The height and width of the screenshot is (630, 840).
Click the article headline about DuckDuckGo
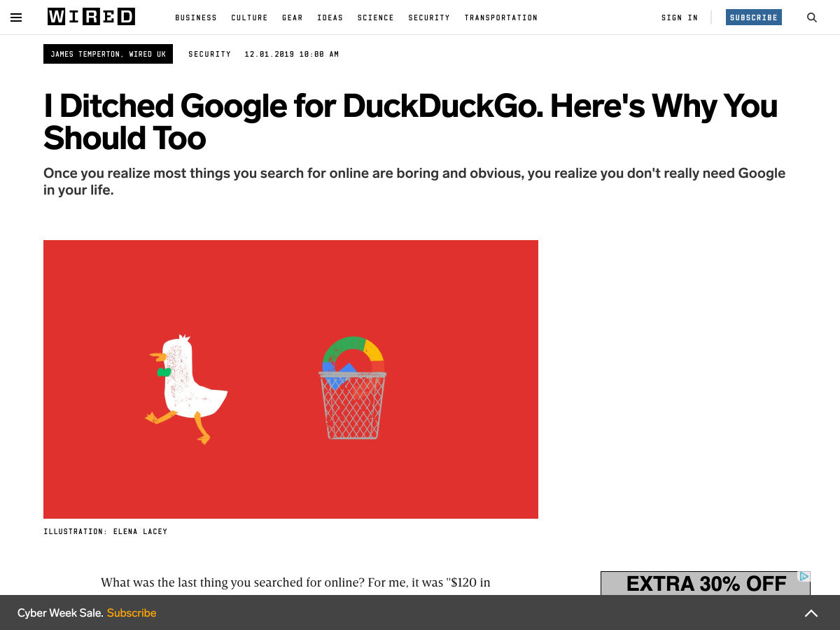410,122
